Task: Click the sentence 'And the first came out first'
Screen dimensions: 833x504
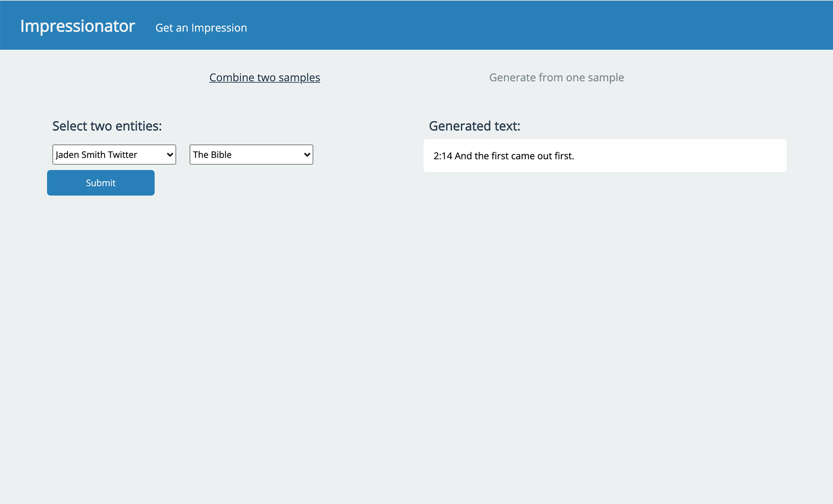Action: pos(514,156)
